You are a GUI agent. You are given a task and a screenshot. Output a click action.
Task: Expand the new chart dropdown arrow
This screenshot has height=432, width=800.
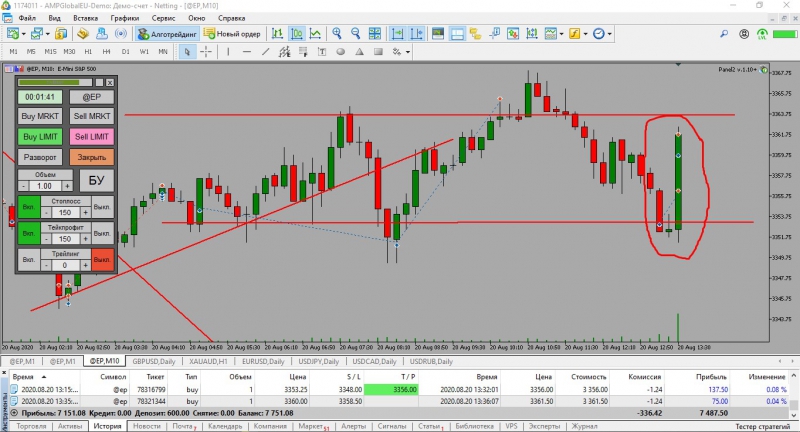coord(23,34)
